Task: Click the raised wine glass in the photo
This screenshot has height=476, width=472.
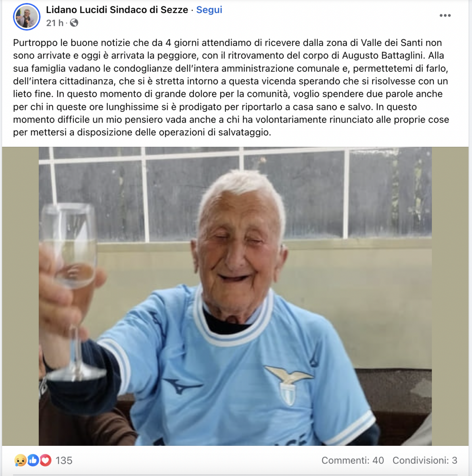Action: (x=71, y=292)
